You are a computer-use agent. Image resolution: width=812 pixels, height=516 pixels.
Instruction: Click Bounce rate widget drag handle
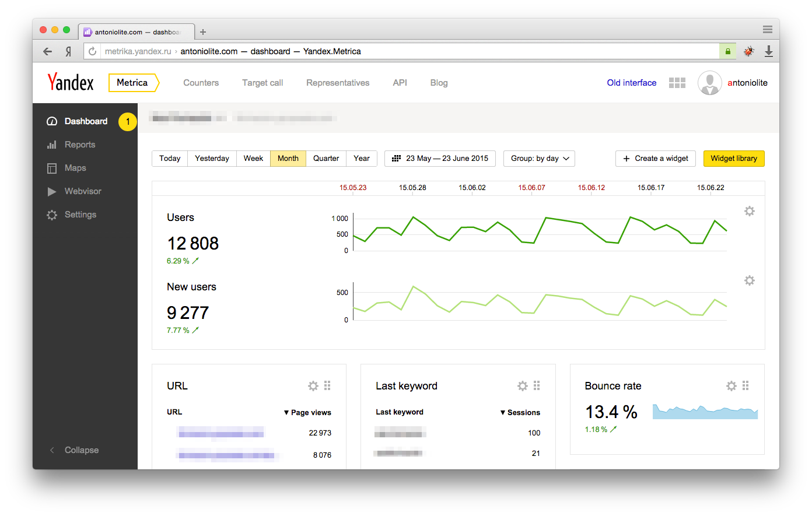[x=745, y=385]
